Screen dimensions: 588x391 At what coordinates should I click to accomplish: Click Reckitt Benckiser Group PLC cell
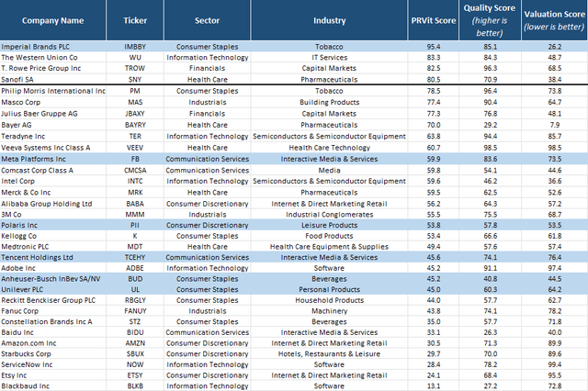pyautogui.click(x=53, y=300)
